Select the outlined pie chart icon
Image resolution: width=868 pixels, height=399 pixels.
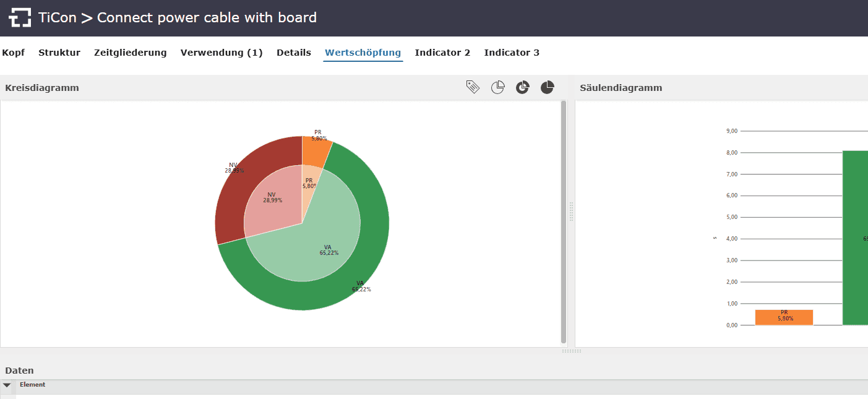497,87
